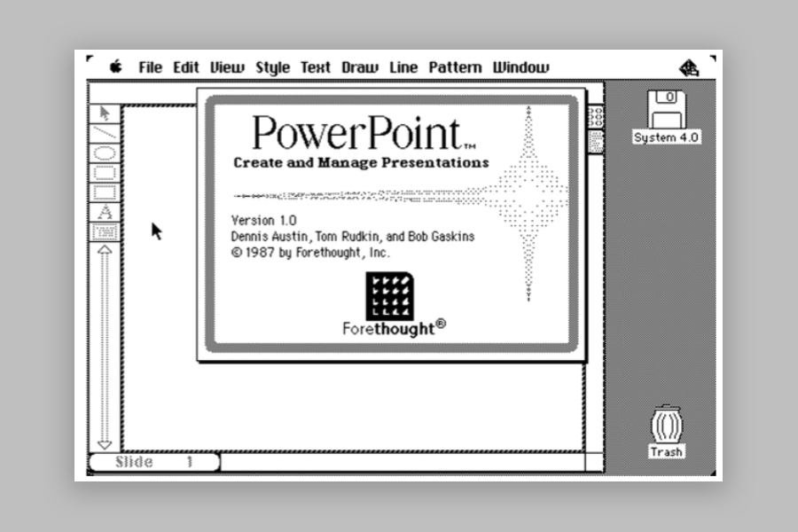Open the Window menu
Image resolution: width=798 pixels, height=532 pixels.
[x=520, y=67]
